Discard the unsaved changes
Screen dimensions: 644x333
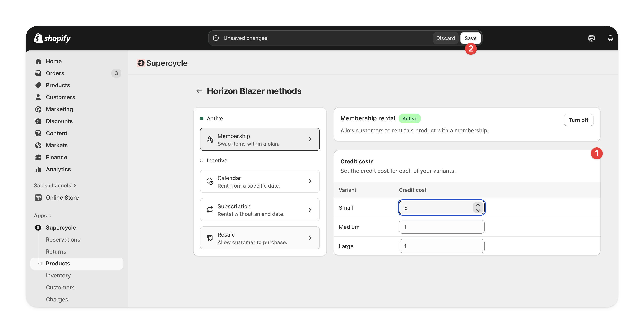click(x=445, y=38)
